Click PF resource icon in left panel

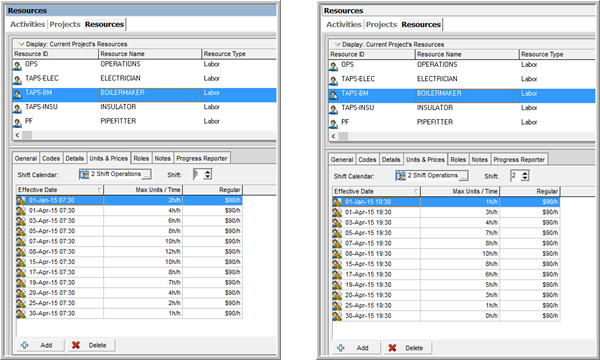17,123
